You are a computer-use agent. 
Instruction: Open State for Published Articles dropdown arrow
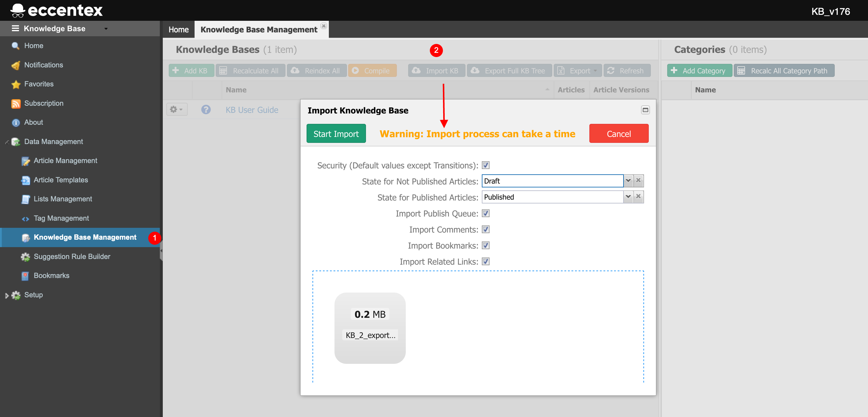point(628,197)
